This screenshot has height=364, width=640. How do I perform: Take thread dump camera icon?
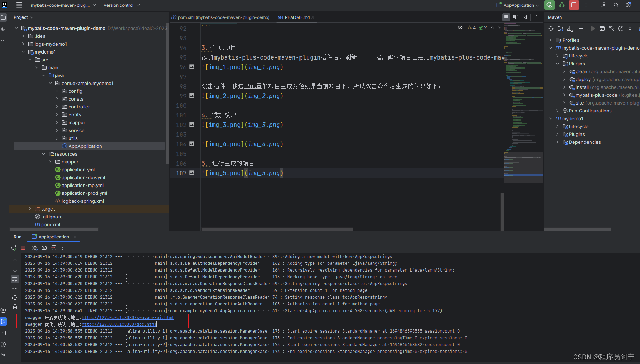44,248
